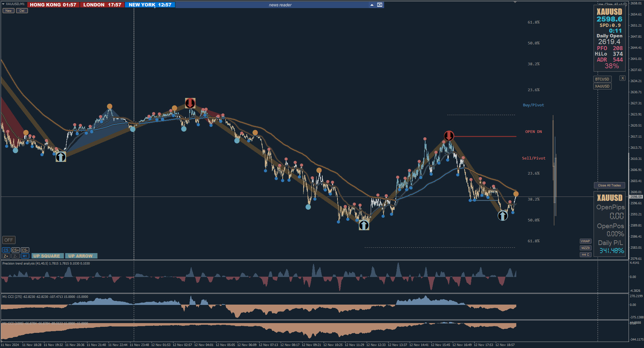
Task: Switch chart to BTCUSD symbol
Action: (x=602, y=79)
